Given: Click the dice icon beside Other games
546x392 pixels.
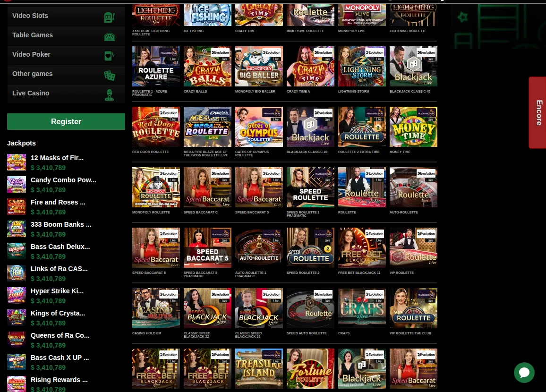Looking at the screenshot, I should pyautogui.click(x=109, y=75).
